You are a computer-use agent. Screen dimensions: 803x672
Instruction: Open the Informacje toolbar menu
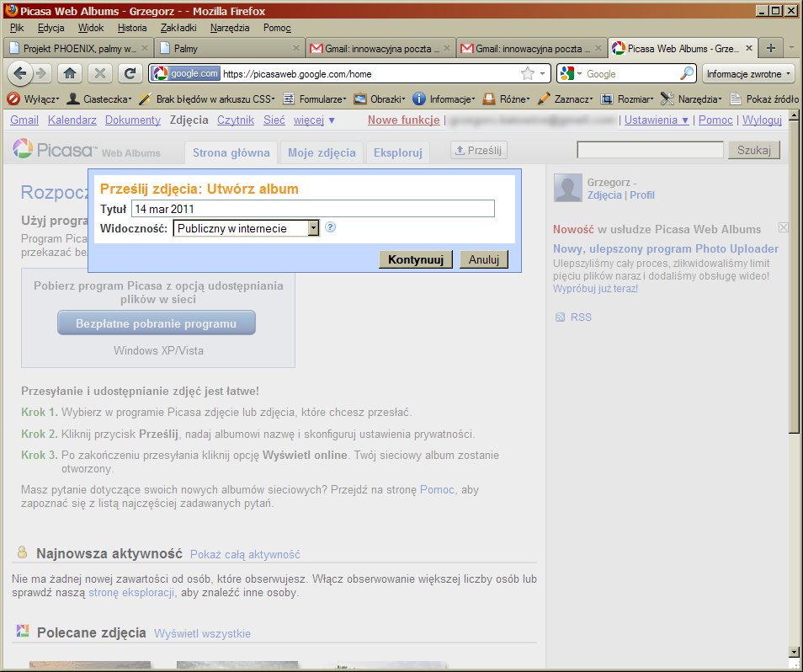(444, 99)
